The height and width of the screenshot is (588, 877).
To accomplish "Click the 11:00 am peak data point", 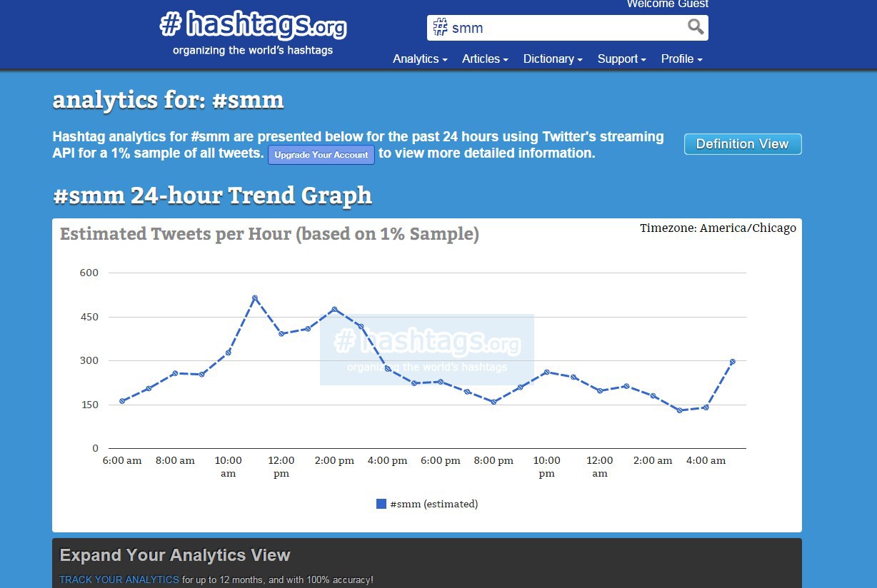I will click(x=255, y=298).
